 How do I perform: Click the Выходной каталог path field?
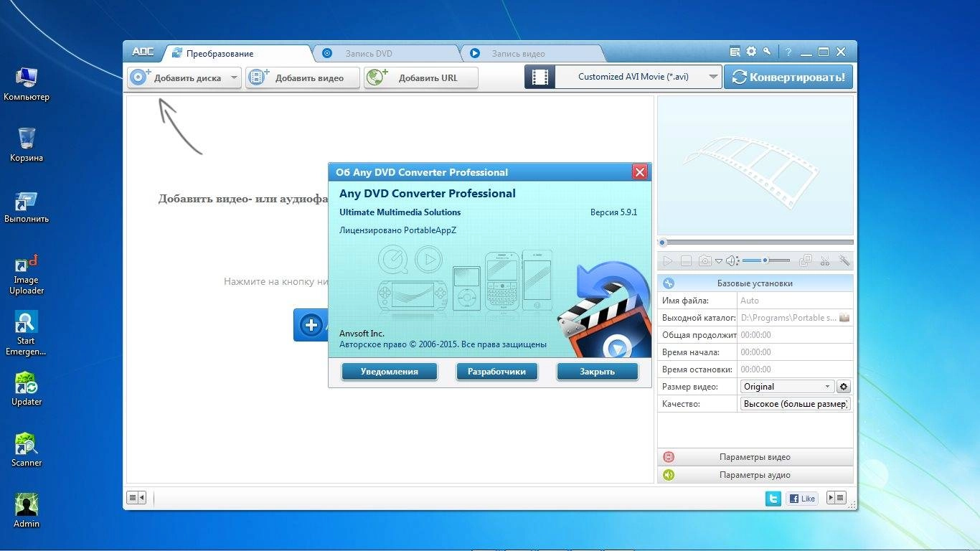pyautogui.click(x=788, y=318)
